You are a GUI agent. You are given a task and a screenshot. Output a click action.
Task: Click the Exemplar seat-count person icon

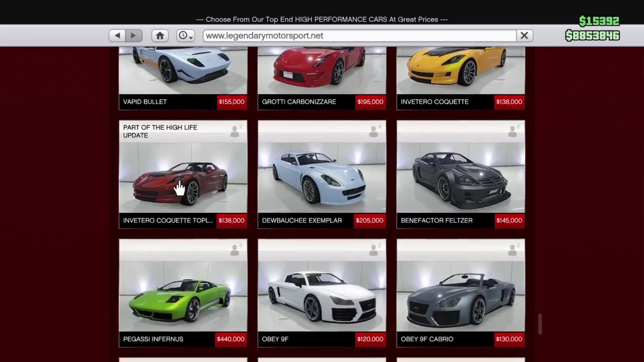point(374,131)
